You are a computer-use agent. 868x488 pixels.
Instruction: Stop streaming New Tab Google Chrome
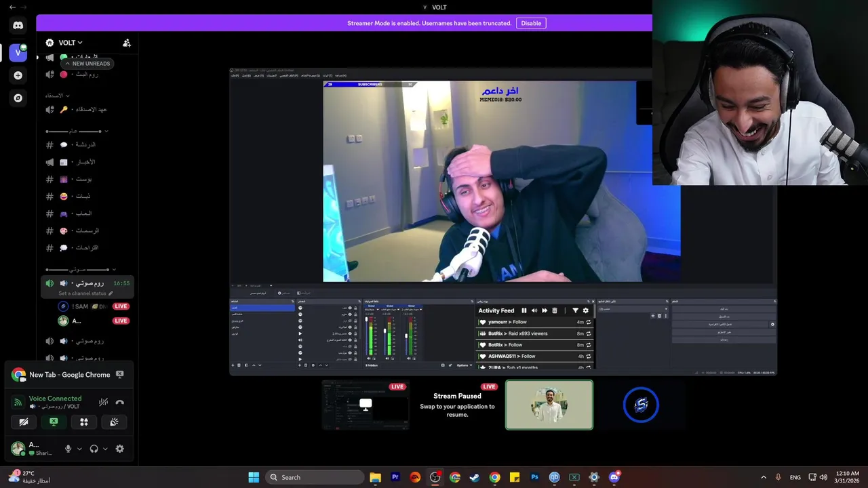(x=120, y=374)
